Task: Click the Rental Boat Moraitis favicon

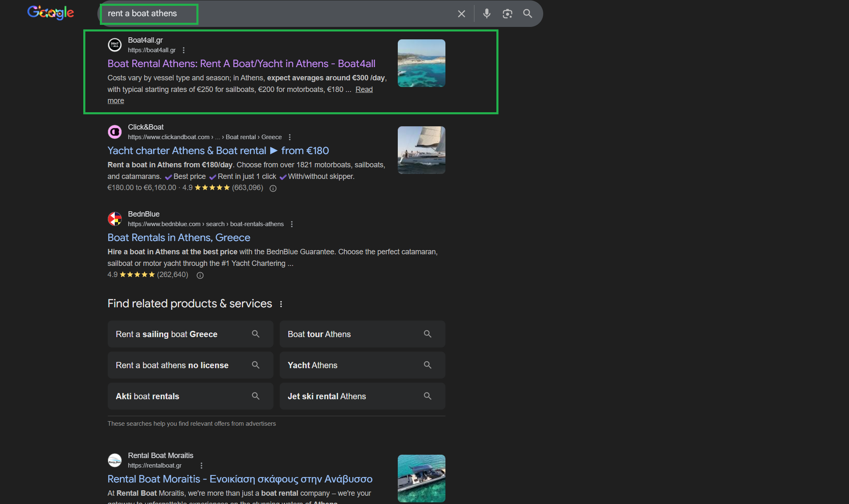Action: click(115, 460)
